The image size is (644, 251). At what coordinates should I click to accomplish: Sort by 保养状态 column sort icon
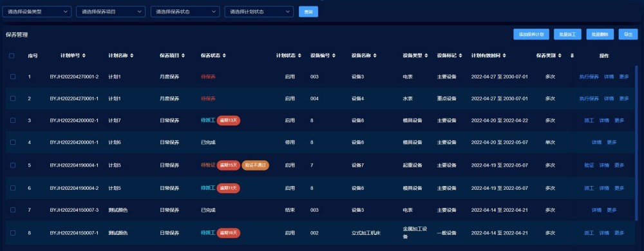[224, 56]
